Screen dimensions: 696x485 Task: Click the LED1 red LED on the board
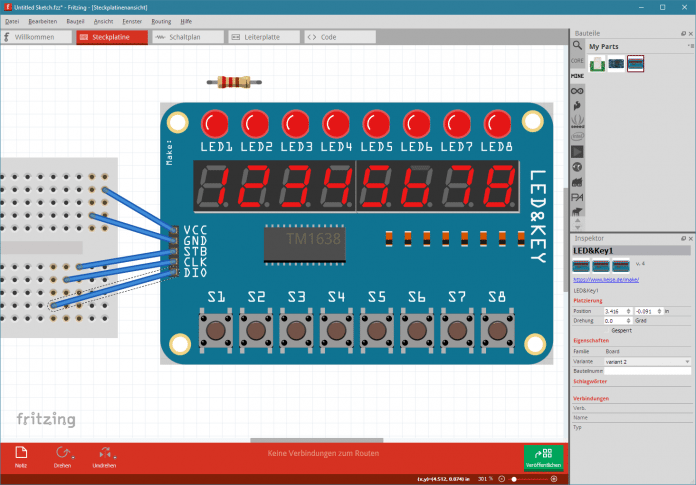coord(215,124)
